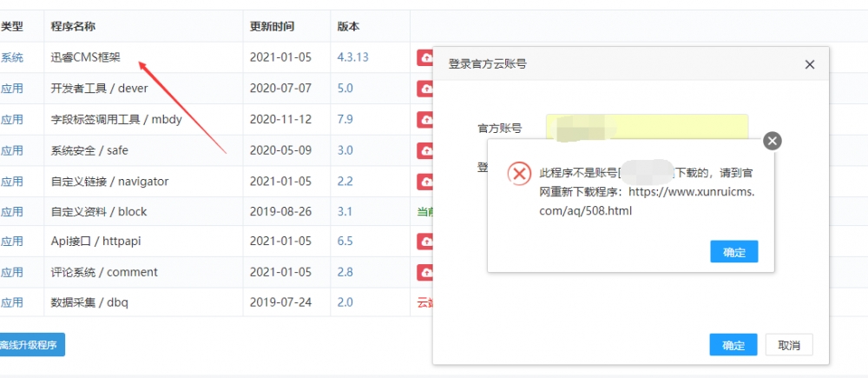The height and width of the screenshot is (378, 868).
Task: Open version 4.3.13 link
Action: click(352, 57)
